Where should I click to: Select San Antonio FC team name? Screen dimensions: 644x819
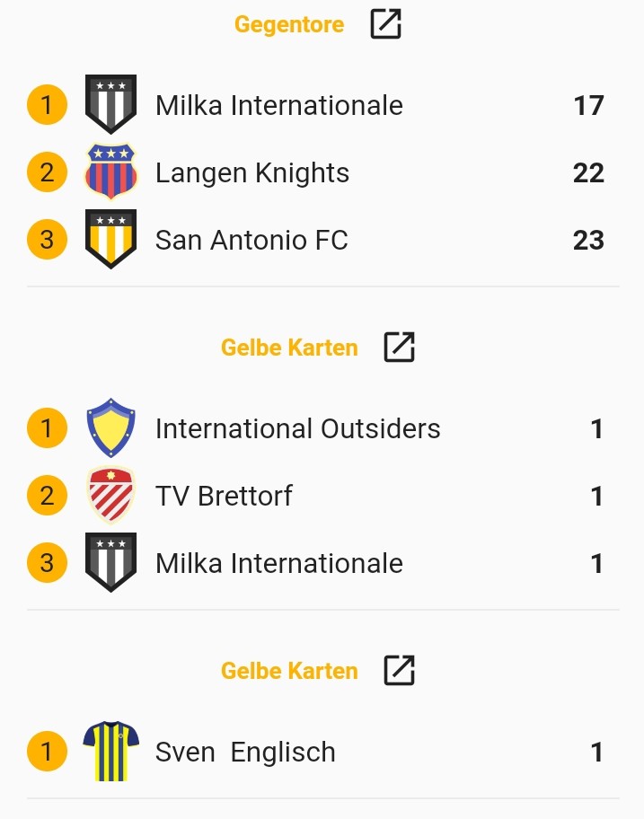click(251, 240)
